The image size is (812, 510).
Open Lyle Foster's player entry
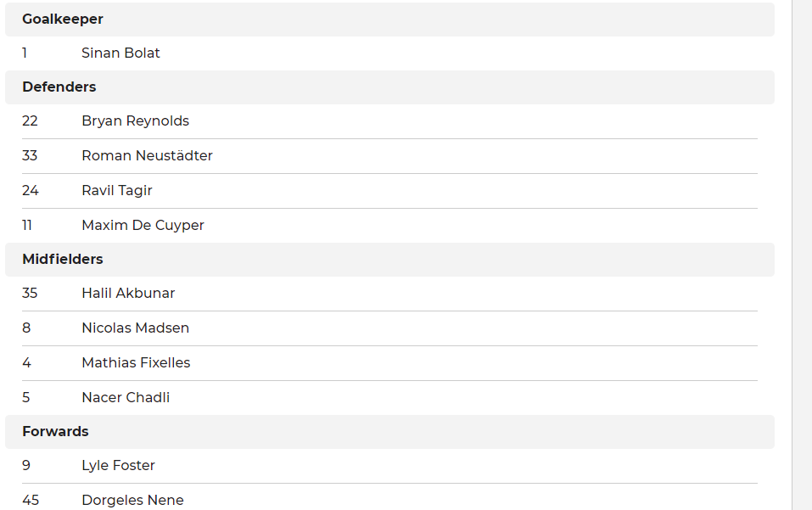118,466
